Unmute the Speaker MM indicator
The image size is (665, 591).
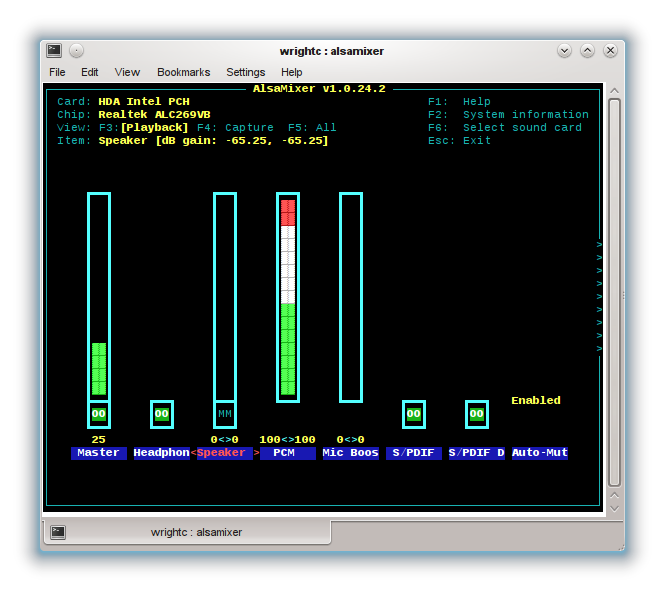click(x=225, y=414)
